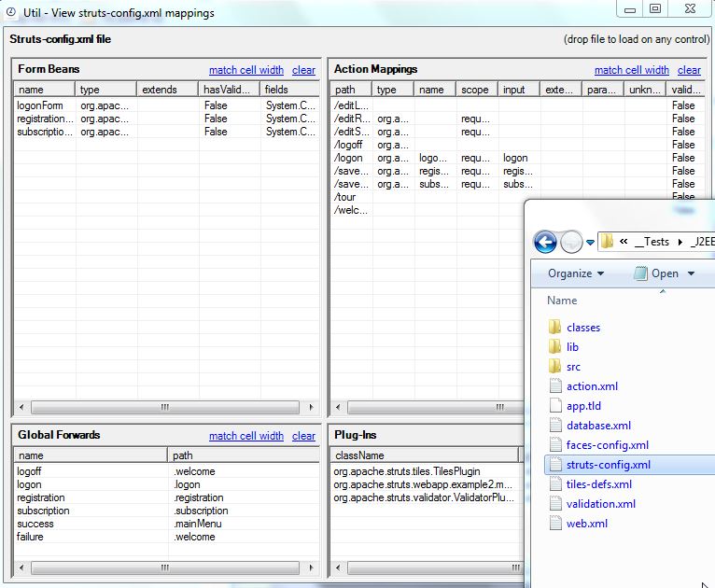The width and height of the screenshot is (715, 588).
Task: Open the classes folder icon
Action: [x=555, y=328]
